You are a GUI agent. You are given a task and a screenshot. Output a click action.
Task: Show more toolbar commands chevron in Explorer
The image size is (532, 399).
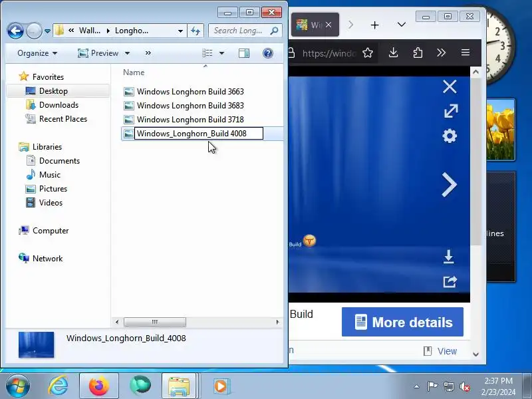pyautogui.click(x=148, y=53)
